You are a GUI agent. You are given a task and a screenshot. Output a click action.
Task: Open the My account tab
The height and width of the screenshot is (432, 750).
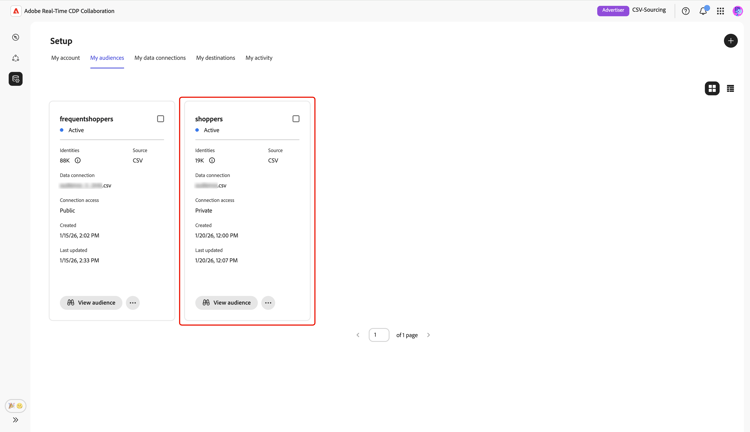pyautogui.click(x=66, y=58)
